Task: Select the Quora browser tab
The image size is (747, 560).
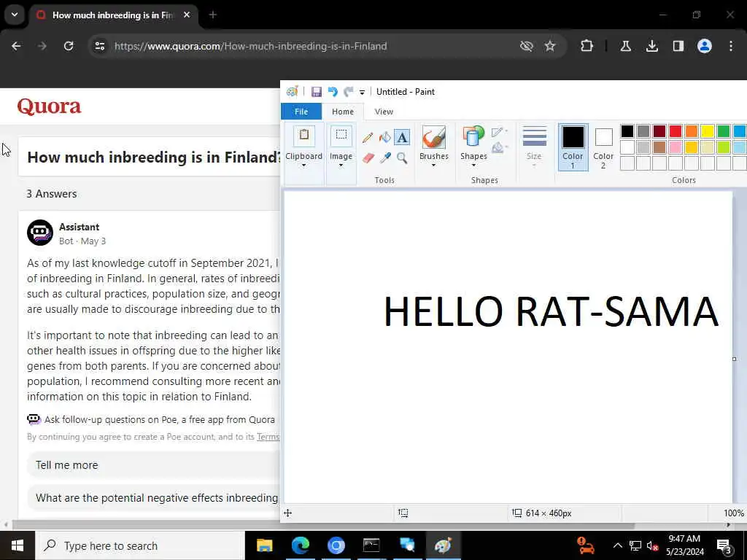Action: point(112,15)
